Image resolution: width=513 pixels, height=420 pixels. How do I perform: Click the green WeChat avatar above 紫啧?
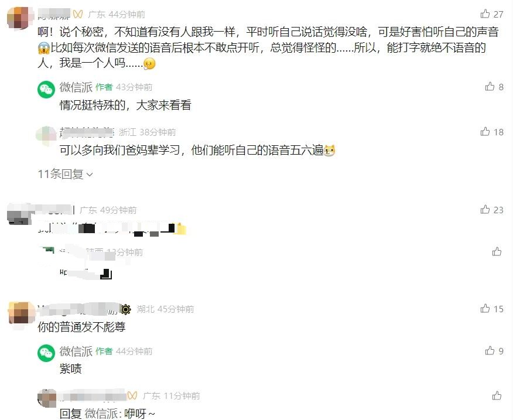(x=46, y=353)
